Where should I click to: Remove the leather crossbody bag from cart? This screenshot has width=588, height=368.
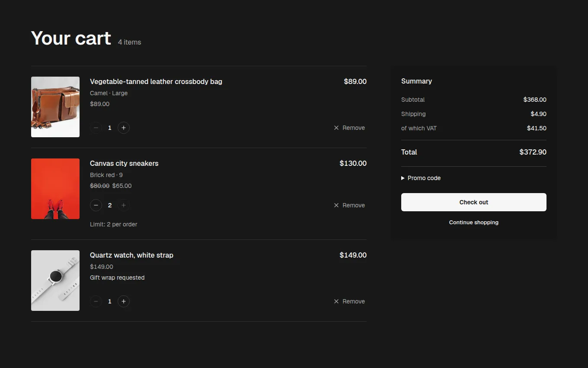click(349, 128)
